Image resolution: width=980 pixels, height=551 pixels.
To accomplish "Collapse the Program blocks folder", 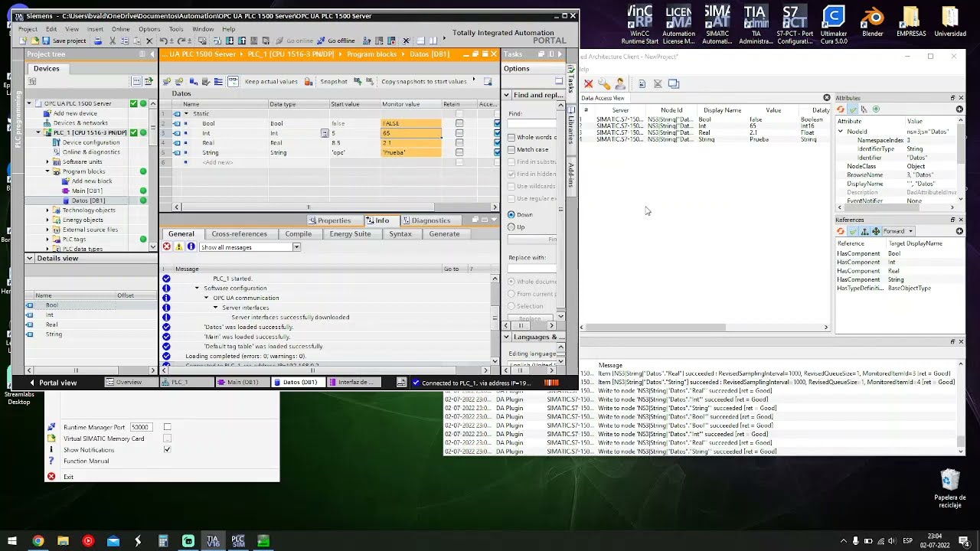I will [x=47, y=171].
